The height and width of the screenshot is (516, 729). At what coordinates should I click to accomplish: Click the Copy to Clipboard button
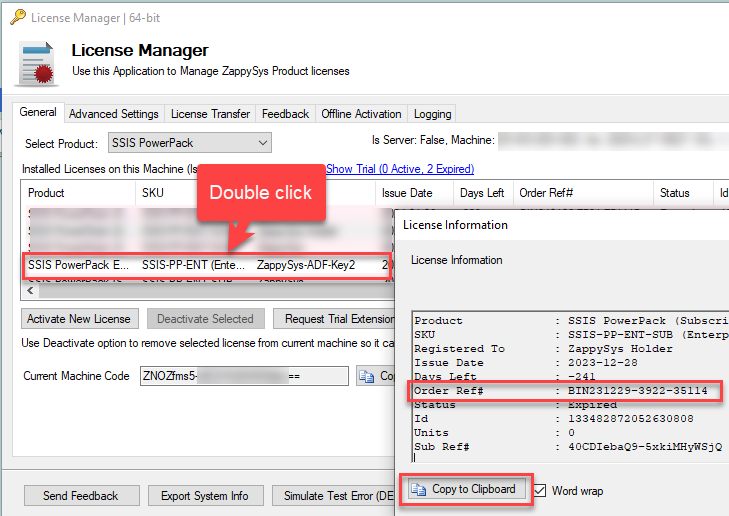tap(467, 490)
